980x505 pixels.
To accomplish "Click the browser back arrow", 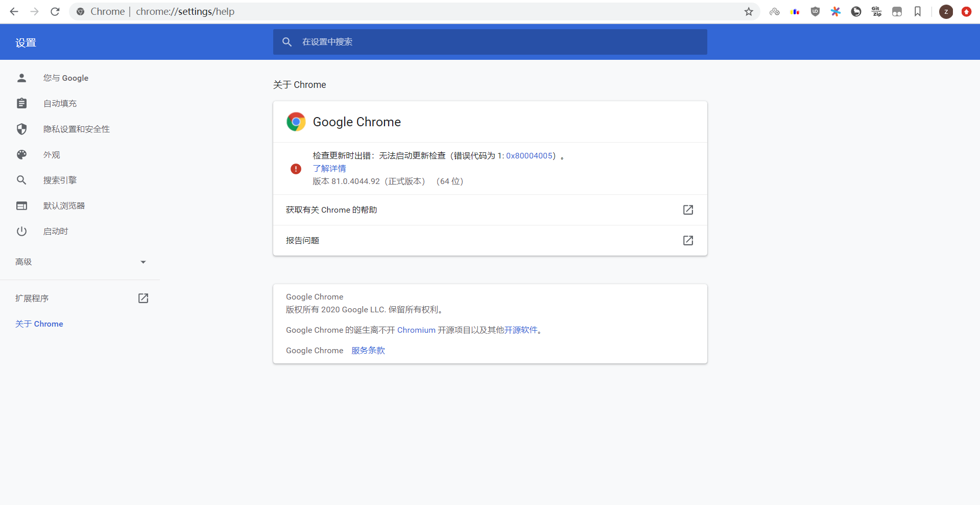I will click(14, 11).
